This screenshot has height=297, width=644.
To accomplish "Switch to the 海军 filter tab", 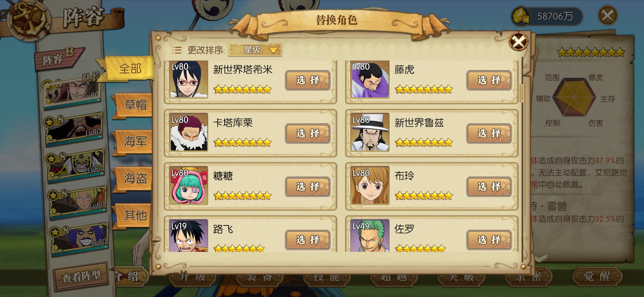I will (x=135, y=142).
